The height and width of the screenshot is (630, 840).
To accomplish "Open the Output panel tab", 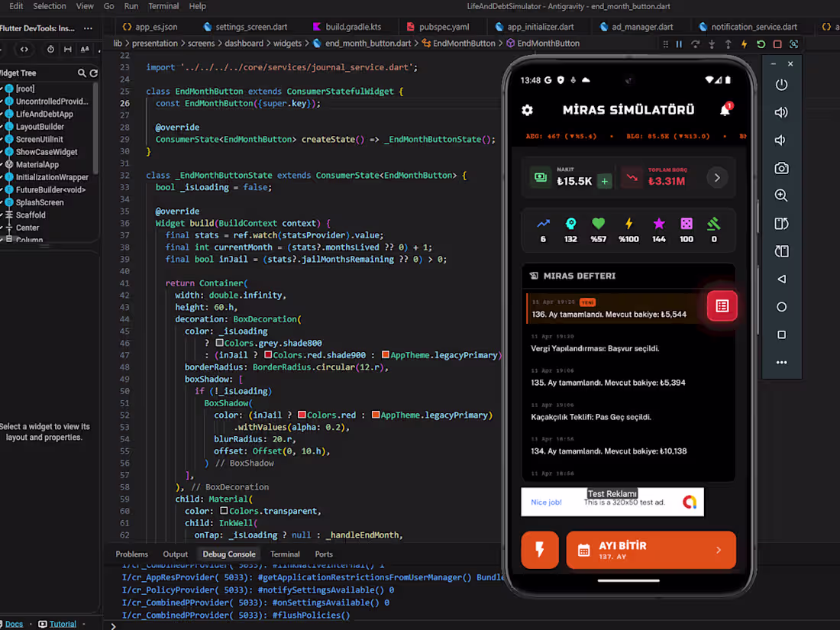I will 175,554.
